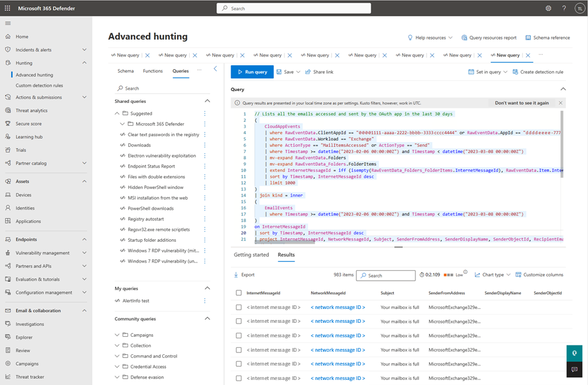The image size is (588, 385).
Task: Switch to the Getting started tab
Action: point(251,255)
